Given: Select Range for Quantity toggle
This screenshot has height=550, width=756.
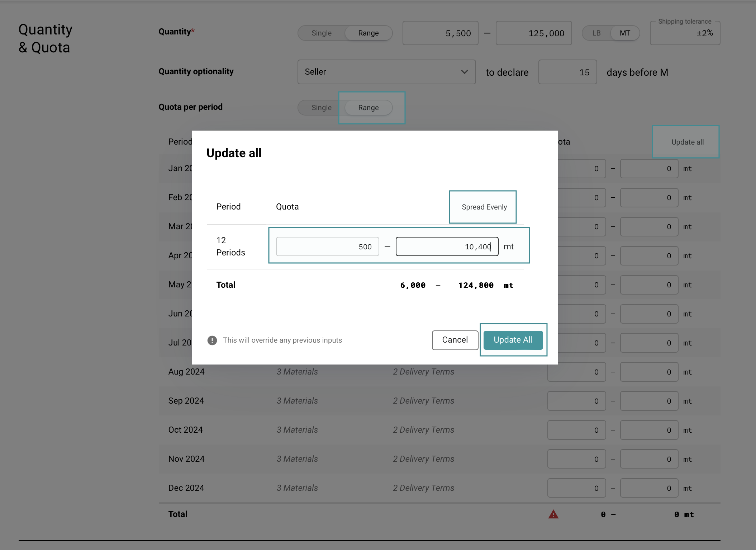Looking at the screenshot, I should (368, 33).
